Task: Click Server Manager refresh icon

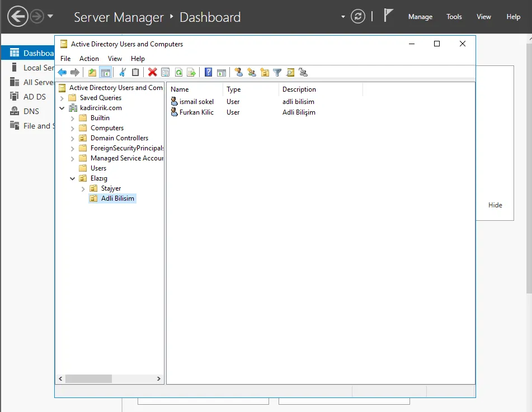Action: point(358,16)
